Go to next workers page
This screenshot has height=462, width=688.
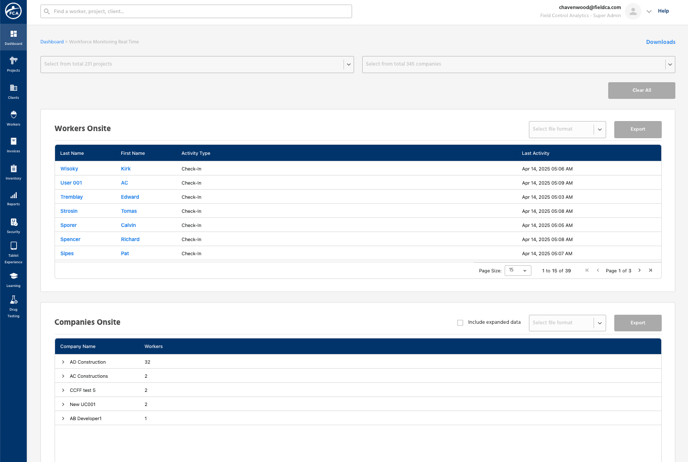639,270
